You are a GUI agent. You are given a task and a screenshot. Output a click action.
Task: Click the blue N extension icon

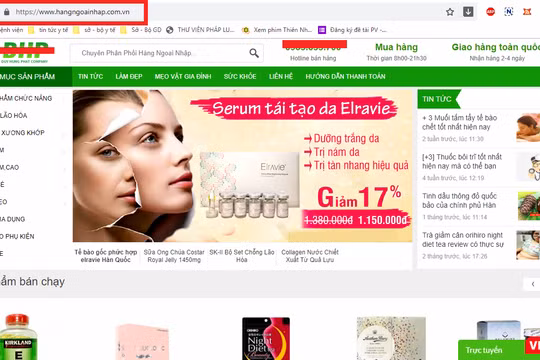(x=509, y=12)
